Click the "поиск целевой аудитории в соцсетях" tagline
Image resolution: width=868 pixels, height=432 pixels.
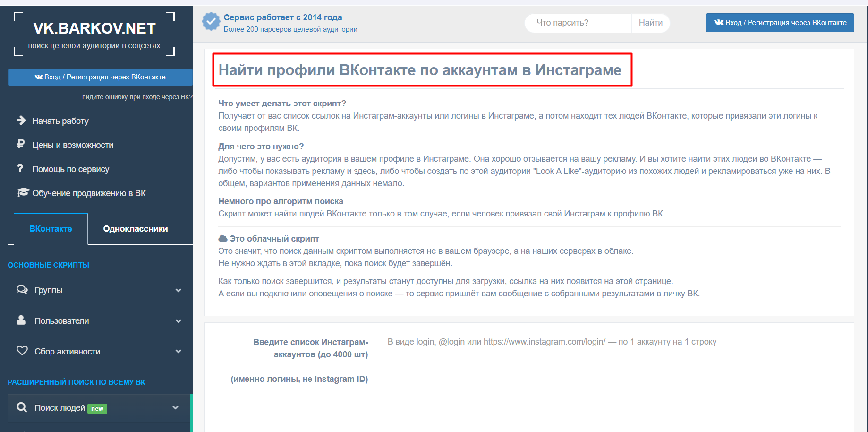[x=94, y=46]
